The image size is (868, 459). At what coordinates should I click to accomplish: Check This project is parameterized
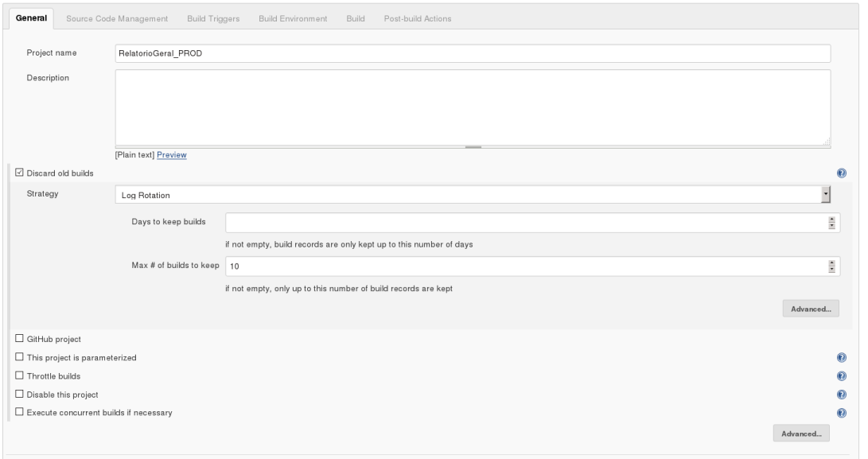pyautogui.click(x=20, y=358)
